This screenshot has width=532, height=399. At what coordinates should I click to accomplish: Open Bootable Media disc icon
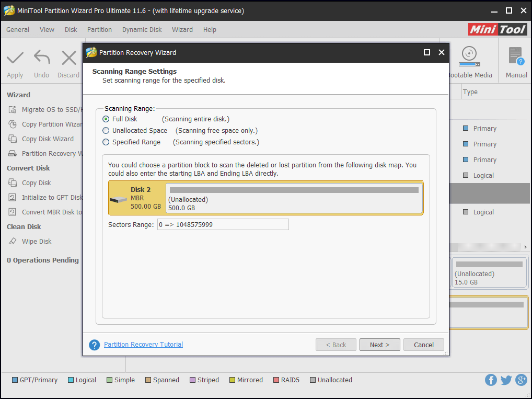(x=469, y=56)
